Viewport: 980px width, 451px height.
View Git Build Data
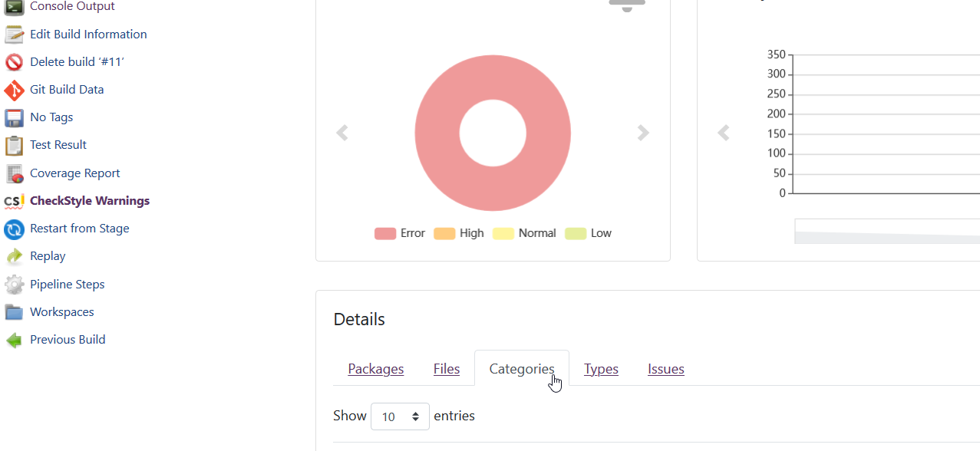pyautogui.click(x=67, y=89)
